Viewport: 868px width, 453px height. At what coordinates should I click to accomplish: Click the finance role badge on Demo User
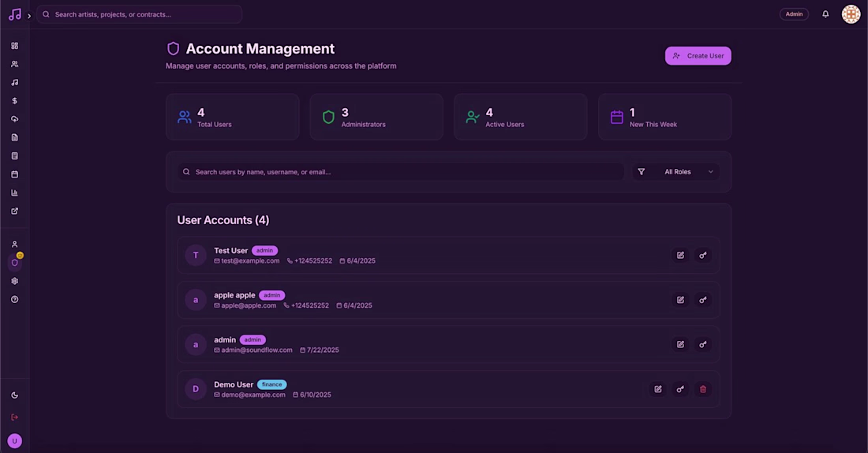click(271, 384)
